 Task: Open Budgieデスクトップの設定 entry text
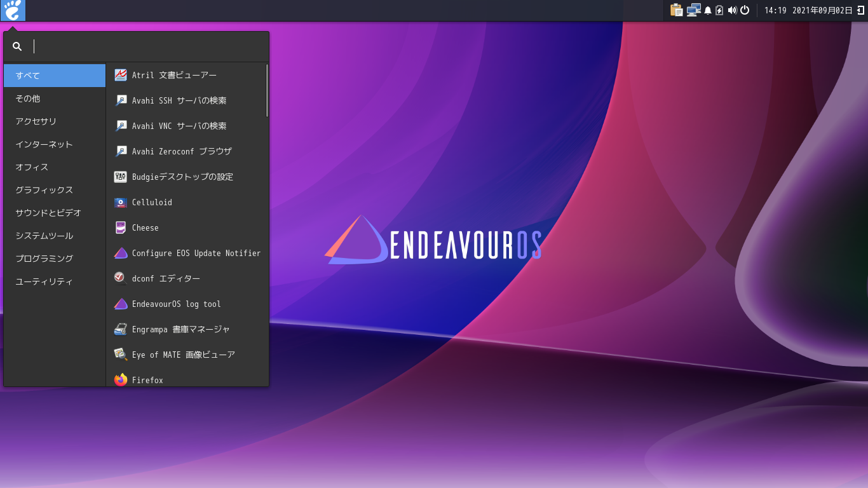(x=182, y=177)
